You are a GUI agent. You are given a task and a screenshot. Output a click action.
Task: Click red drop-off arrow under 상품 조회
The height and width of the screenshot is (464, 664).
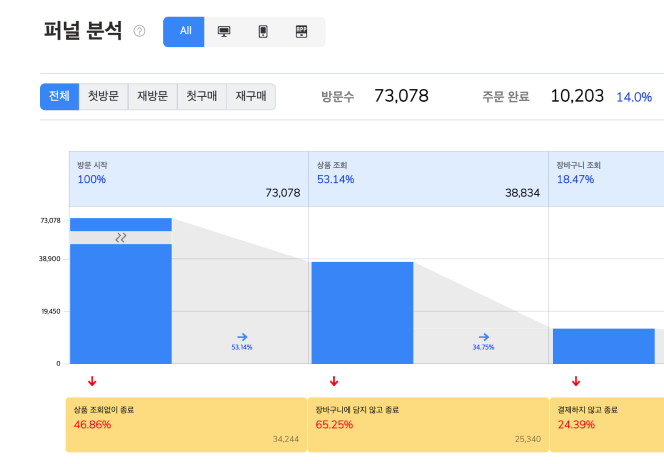pyautogui.click(x=334, y=381)
